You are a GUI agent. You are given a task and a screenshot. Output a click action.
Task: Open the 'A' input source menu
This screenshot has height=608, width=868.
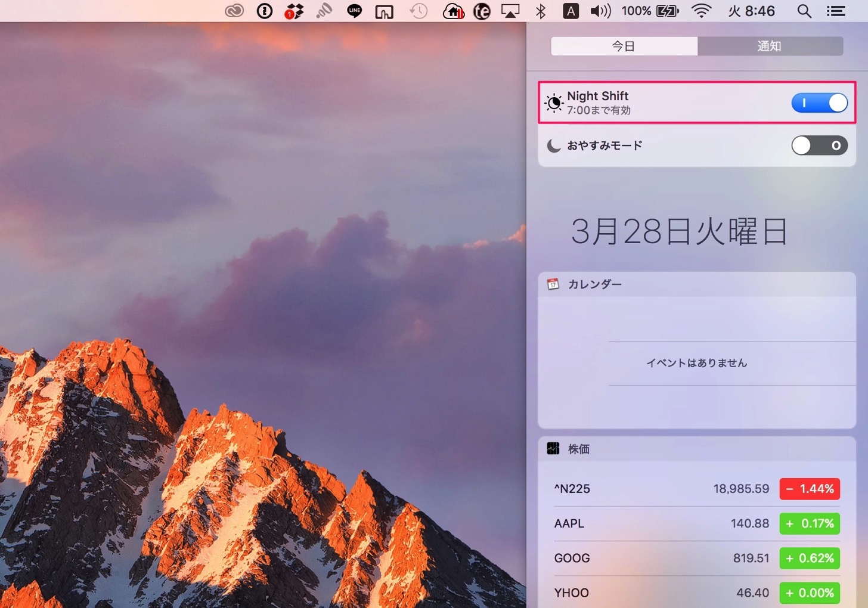(571, 11)
